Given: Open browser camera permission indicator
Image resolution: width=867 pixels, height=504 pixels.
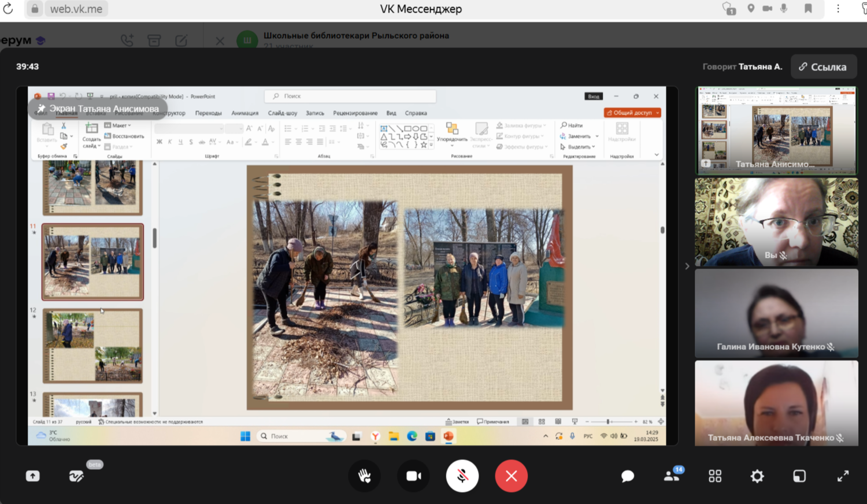Looking at the screenshot, I should click(x=767, y=8).
